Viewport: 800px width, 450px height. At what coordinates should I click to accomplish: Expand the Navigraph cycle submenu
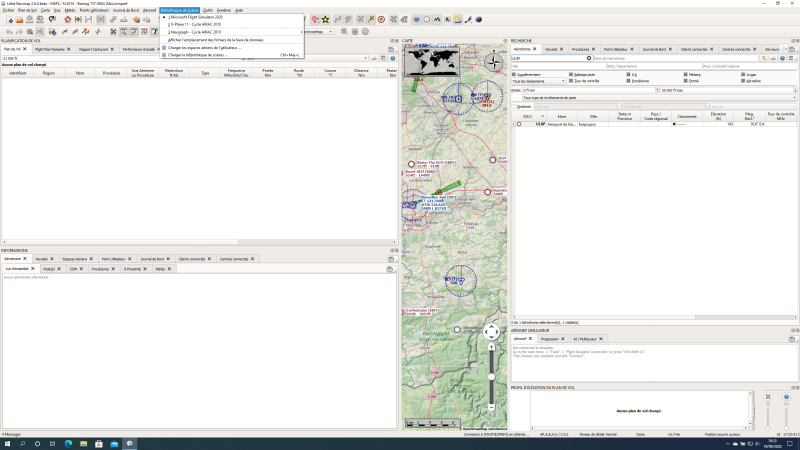[301, 32]
